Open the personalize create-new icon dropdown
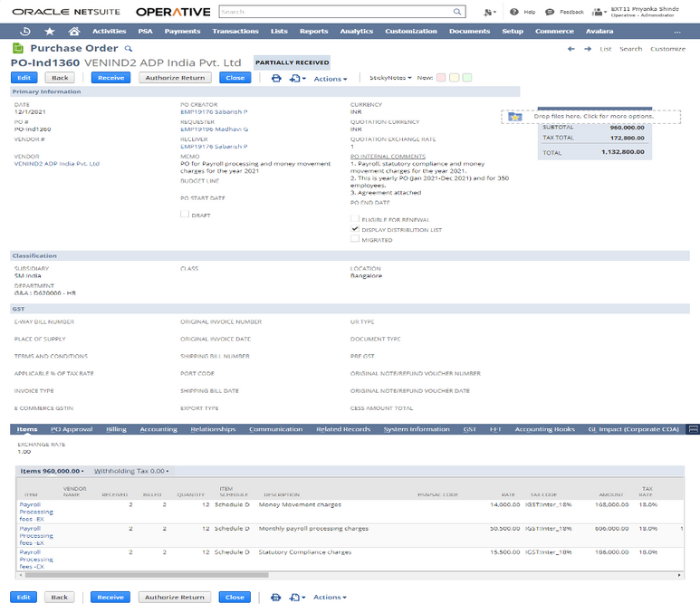The image size is (700, 613). tap(490, 12)
